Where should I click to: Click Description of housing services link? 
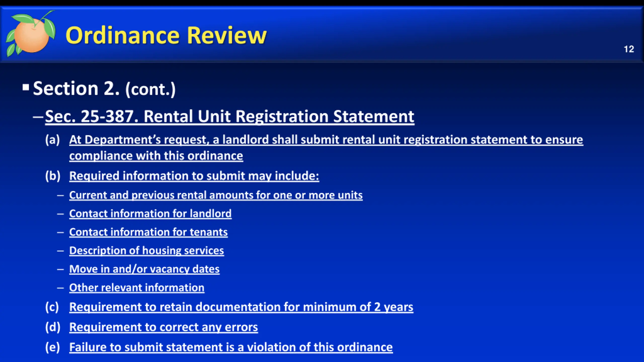tap(146, 251)
